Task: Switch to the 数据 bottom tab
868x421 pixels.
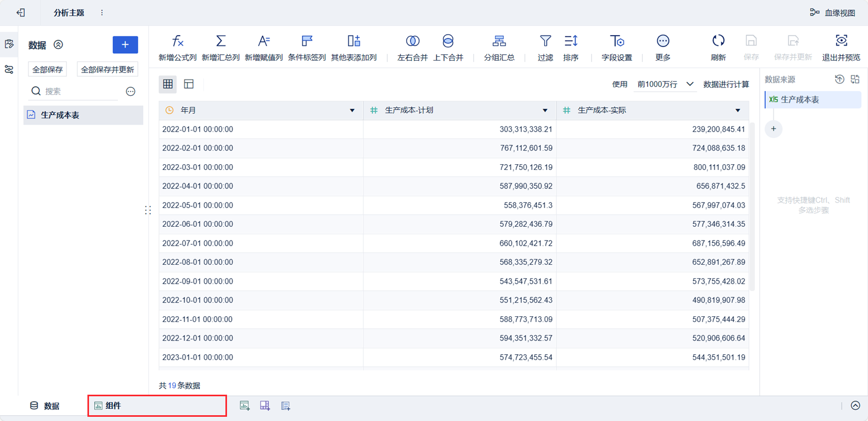Action: pos(45,406)
